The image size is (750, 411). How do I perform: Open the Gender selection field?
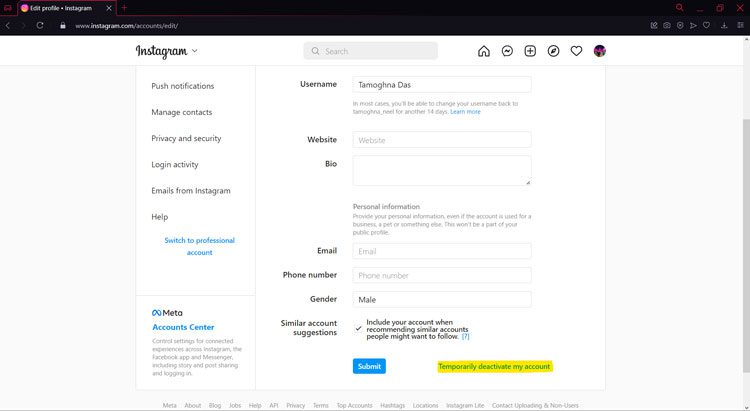coord(442,300)
